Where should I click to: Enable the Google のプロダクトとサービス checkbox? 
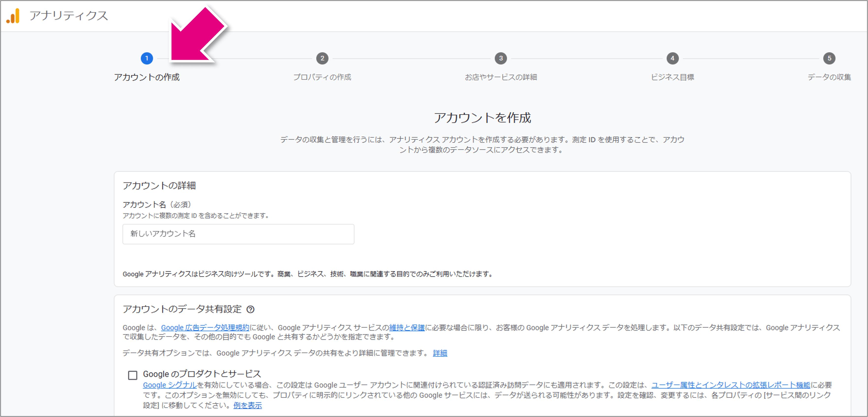click(x=133, y=375)
